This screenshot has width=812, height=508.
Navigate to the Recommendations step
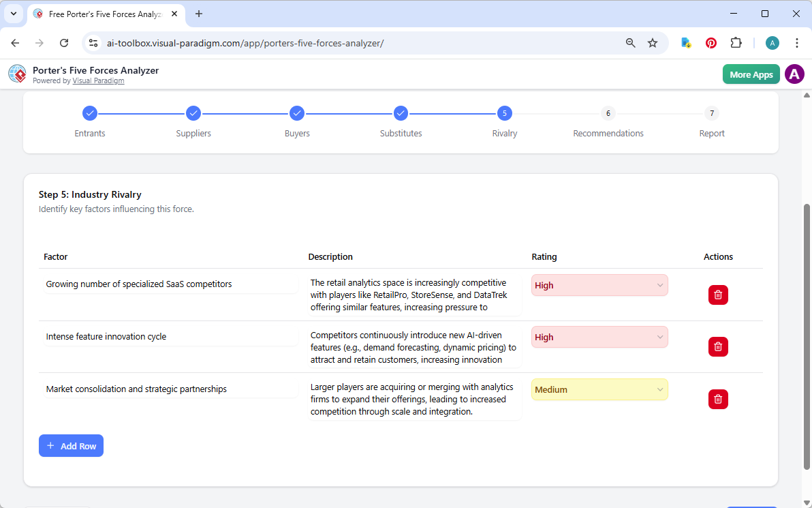coord(608,113)
